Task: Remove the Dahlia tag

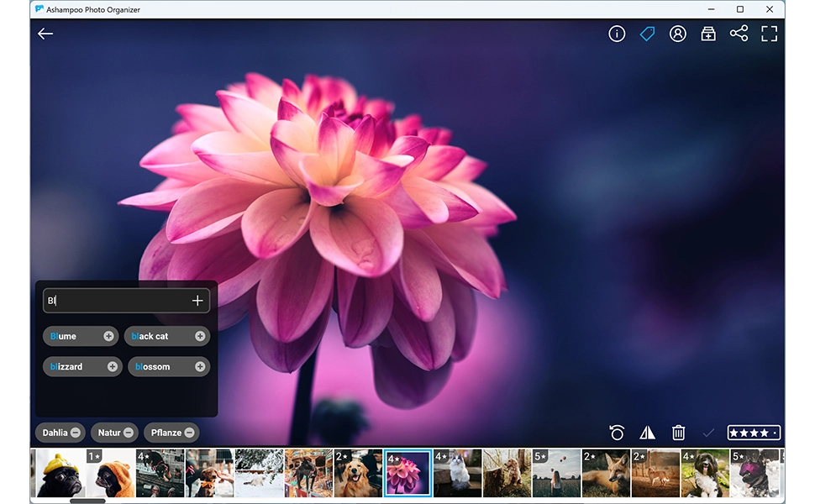Action: [x=76, y=432]
